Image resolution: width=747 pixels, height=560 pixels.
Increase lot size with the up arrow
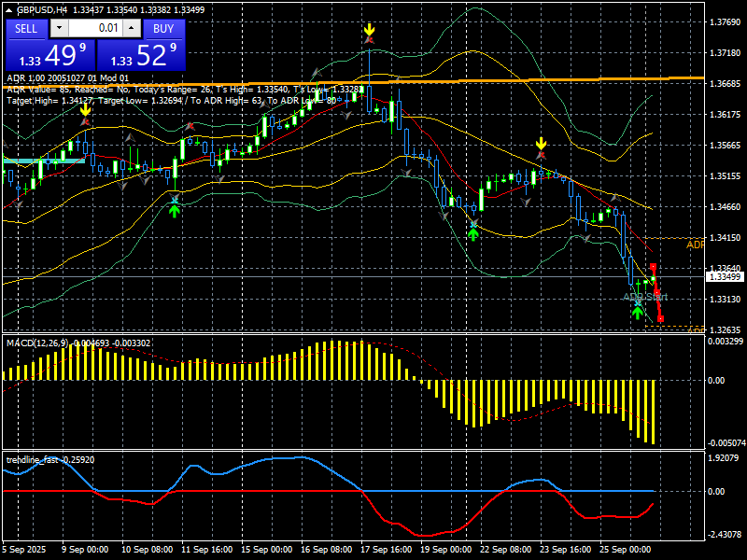click(x=132, y=28)
